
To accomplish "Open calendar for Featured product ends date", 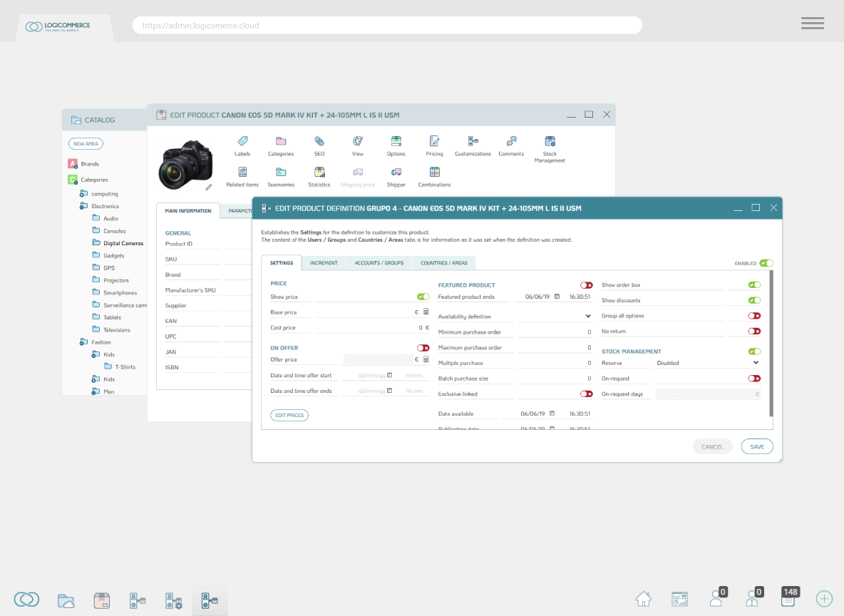I will [x=557, y=297].
